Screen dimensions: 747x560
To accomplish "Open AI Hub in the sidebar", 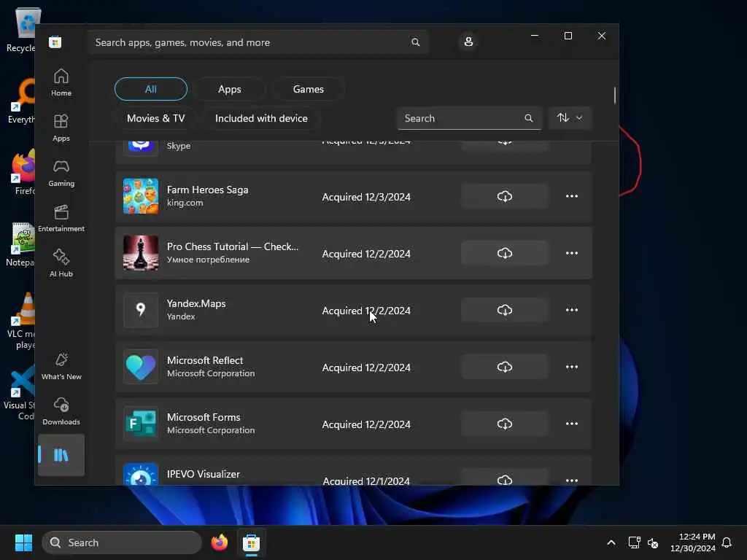I will coord(61,263).
